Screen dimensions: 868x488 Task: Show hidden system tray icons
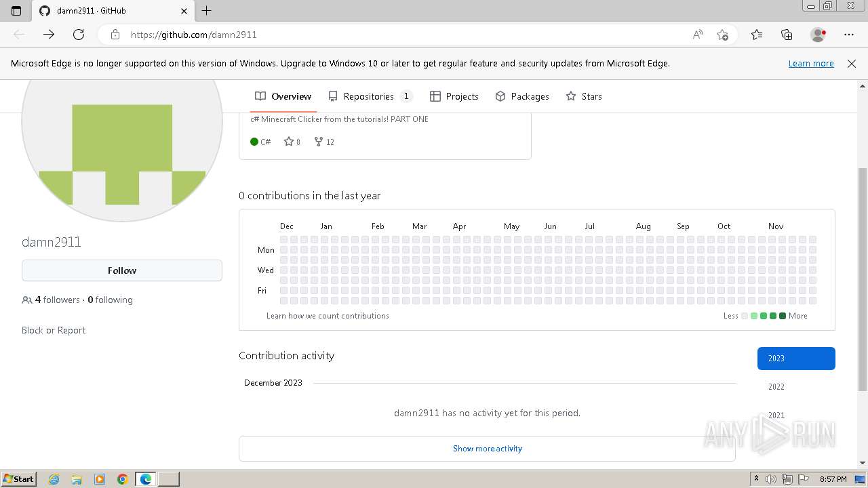(x=756, y=479)
